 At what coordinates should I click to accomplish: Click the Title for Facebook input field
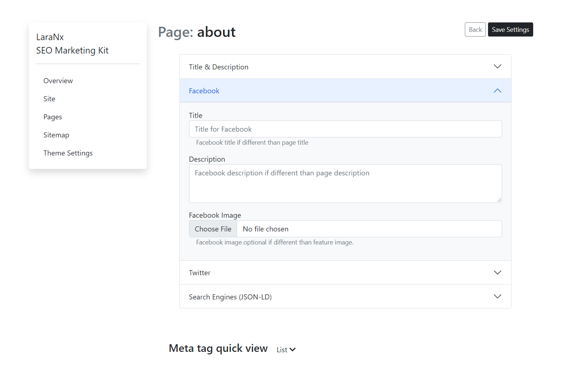(345, 129)
